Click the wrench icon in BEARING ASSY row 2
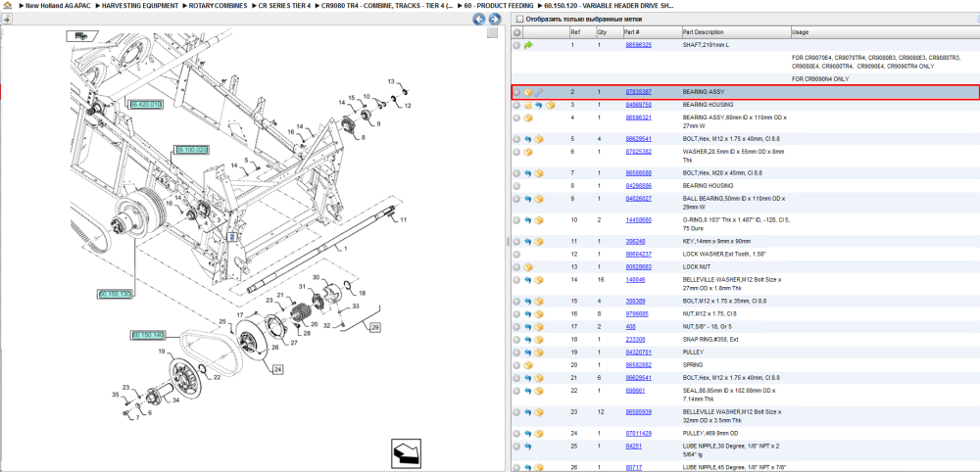 (x=538, y=92)
